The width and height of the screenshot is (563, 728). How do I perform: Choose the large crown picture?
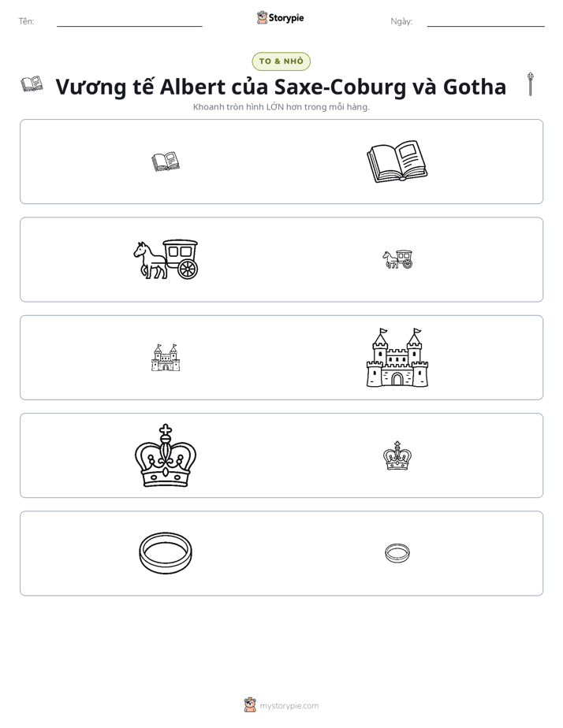(166, 455)
